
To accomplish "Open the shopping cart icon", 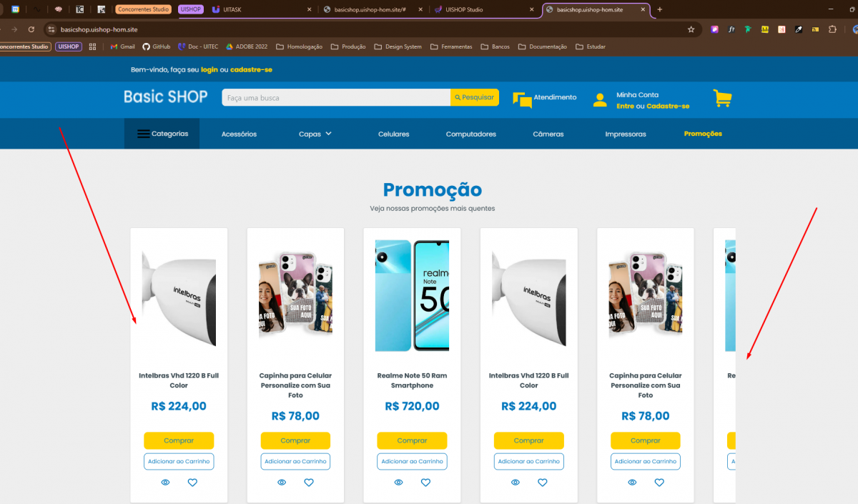I will click(722, 99).
